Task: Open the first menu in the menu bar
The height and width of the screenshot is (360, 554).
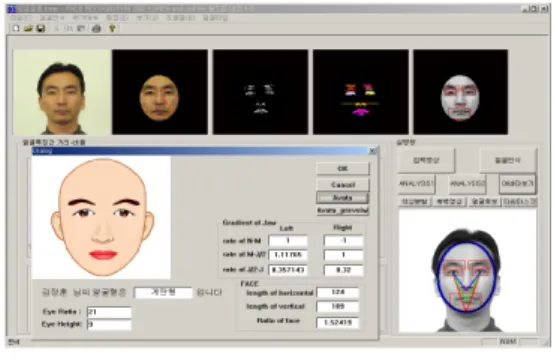Action: pyautogui.click(x=21, y=18)
